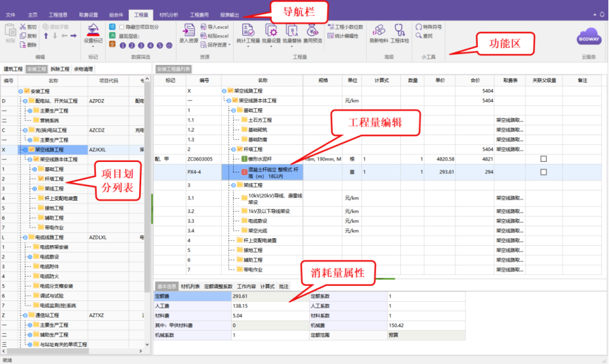Image resolution: width=609 pixels, height=364 pixels.
Task: Switch to 报表输出 tab
Action: (230, 14)
